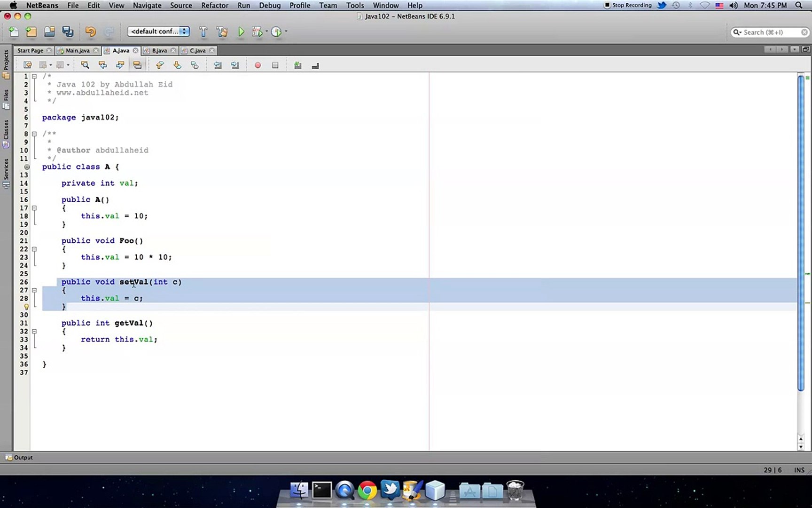Collapse the getVal method fold at line 32
The width and height of the screenshot is (812, 508).
coord(34,332)
